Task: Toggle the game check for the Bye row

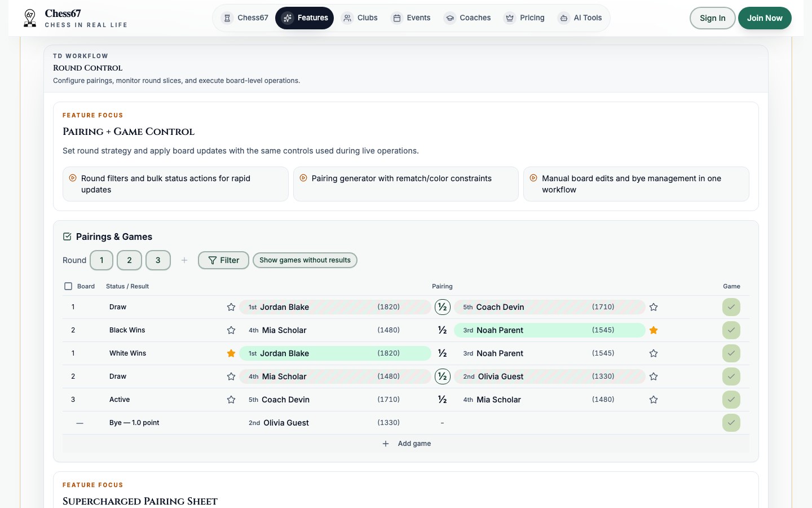Action: coord(731,423)
